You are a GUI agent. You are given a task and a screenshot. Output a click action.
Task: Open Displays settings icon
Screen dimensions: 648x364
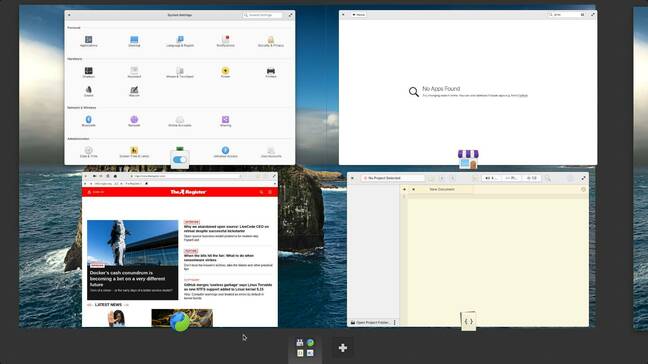point(88,72)
